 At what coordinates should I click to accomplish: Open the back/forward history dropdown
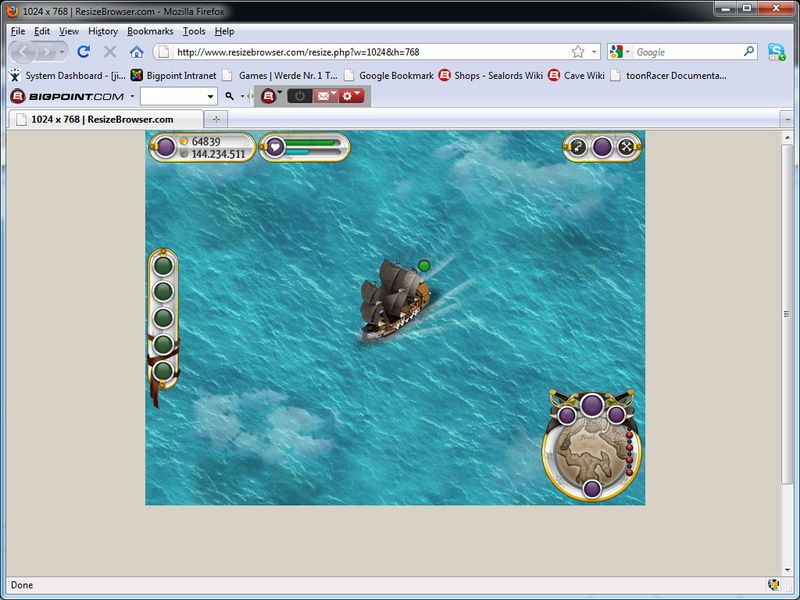click(62, 52)
